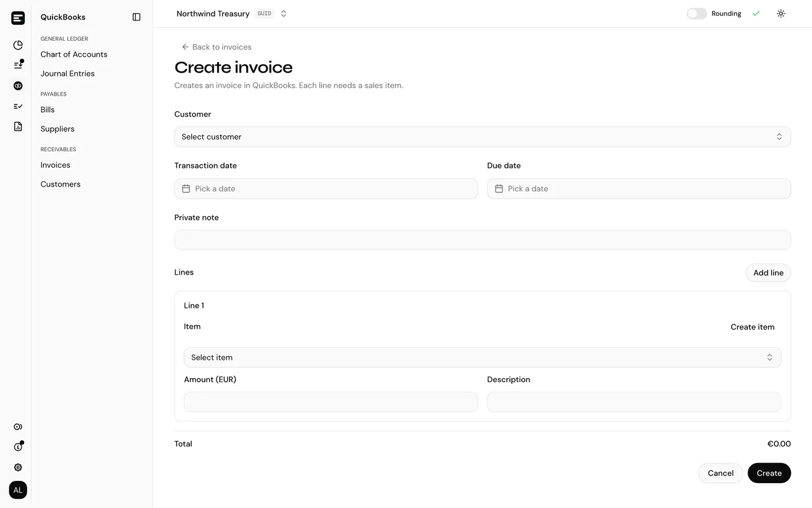Click the Description input field

[x=634, y=402]
